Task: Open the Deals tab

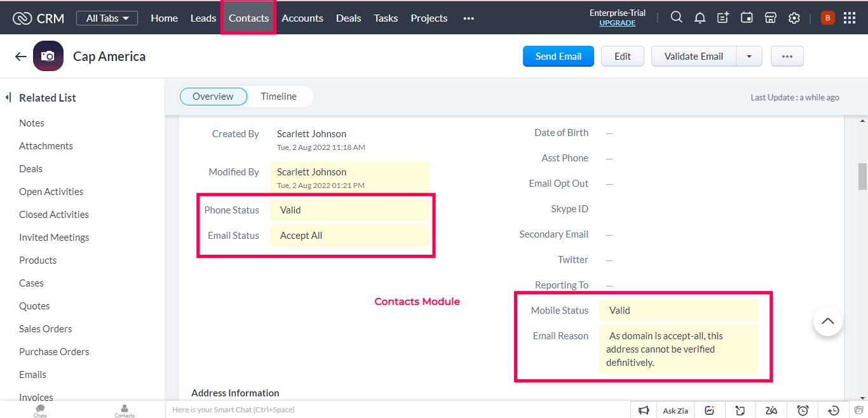Action: click(348, 18)
